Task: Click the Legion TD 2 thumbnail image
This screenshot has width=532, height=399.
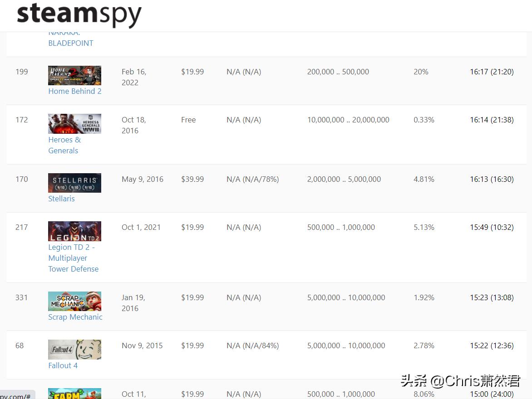Action: (x=74, y=231)
